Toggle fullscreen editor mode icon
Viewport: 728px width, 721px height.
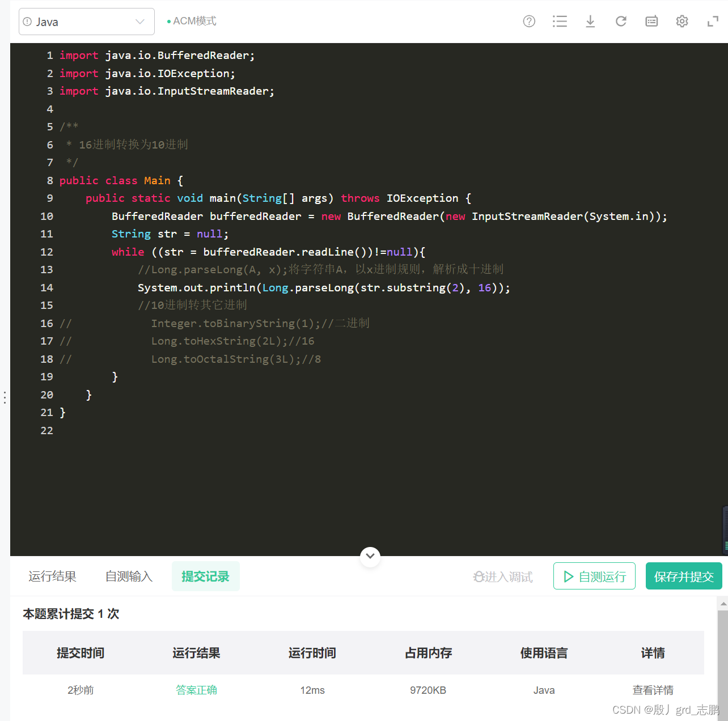713,22
